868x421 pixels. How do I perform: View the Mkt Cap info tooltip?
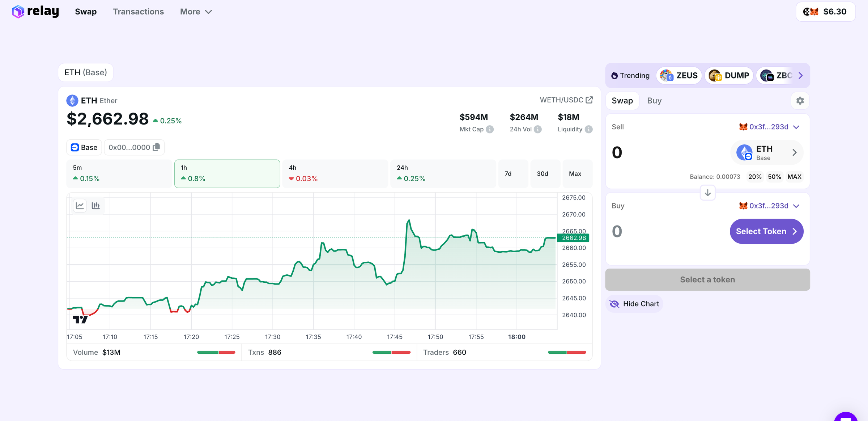pyautogui.click(x=490, y=129)
